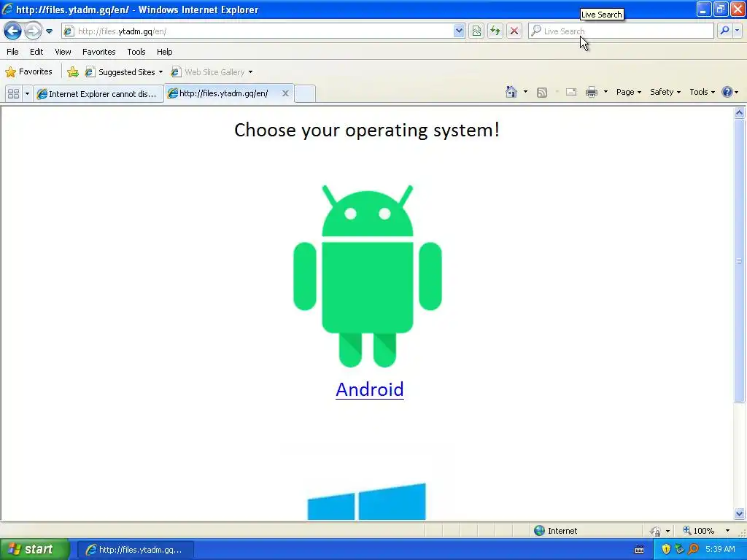Open the Edit menu
Image resolution: width=747 pixels, height=560 pixels.
click(36, 52)
